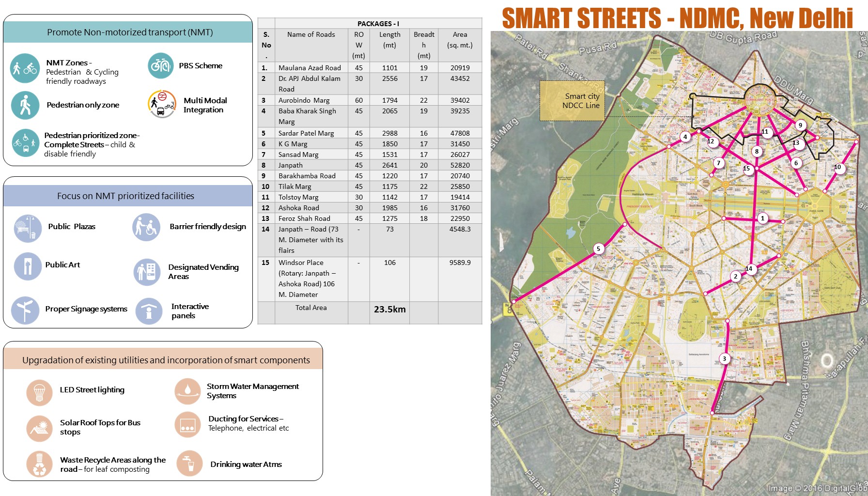Screen dimensions: 868x496
Task: Click the Public Art icon
Action: [28, 266]
